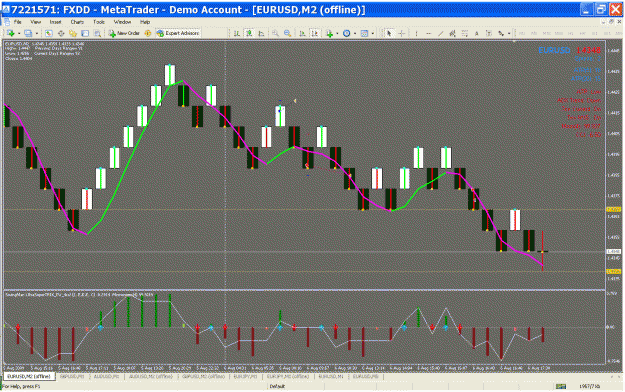
Task: Expand the Templates dropdown arrow
Action: 373,33
